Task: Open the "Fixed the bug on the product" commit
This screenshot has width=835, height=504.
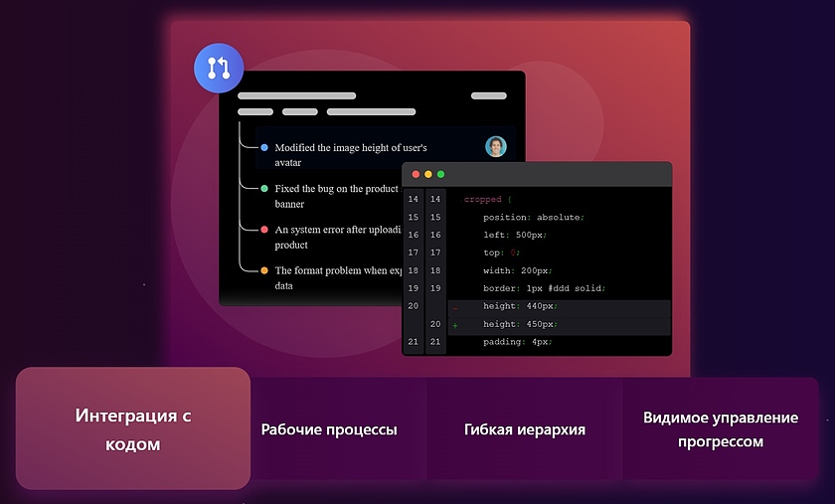Action: point(336,189)
